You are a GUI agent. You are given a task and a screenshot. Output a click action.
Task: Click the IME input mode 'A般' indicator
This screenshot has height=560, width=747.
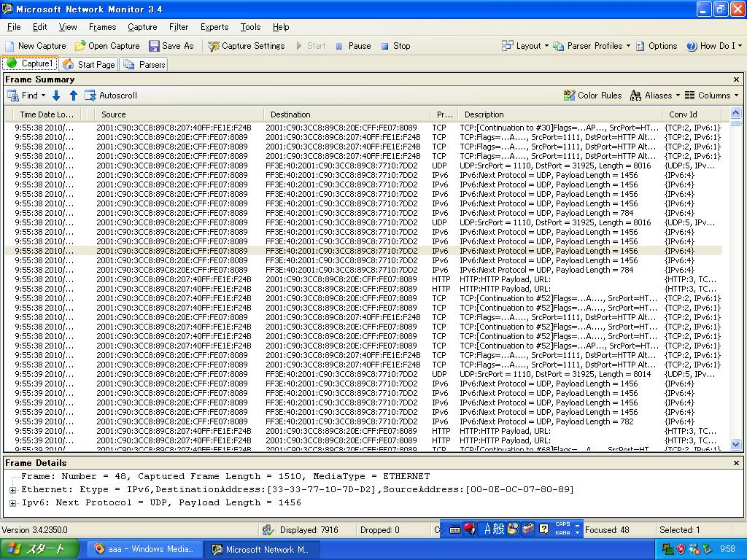(x=494, y=529)
